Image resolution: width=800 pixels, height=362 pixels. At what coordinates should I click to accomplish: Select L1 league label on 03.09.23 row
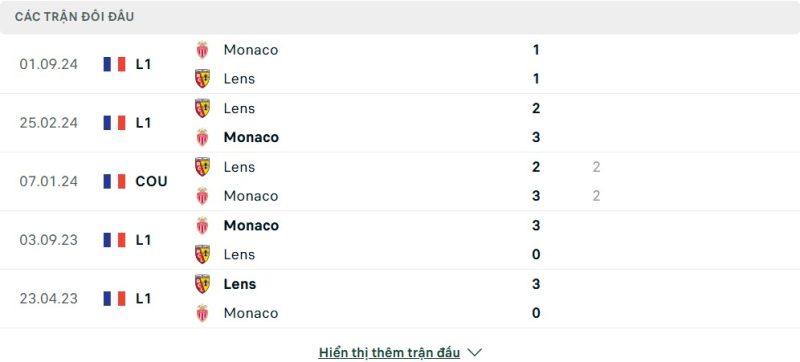(143, 240)
